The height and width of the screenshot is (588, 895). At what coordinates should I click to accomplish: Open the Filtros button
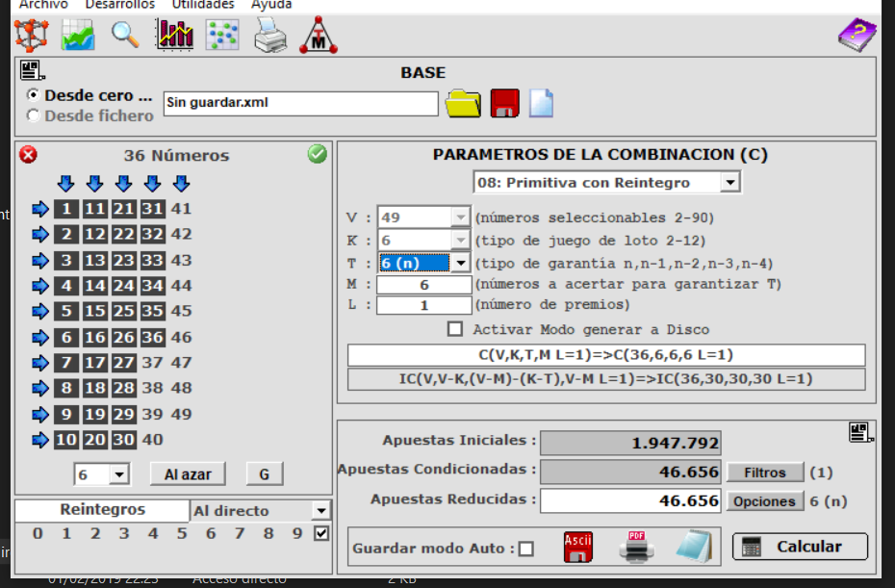(765, 473)
